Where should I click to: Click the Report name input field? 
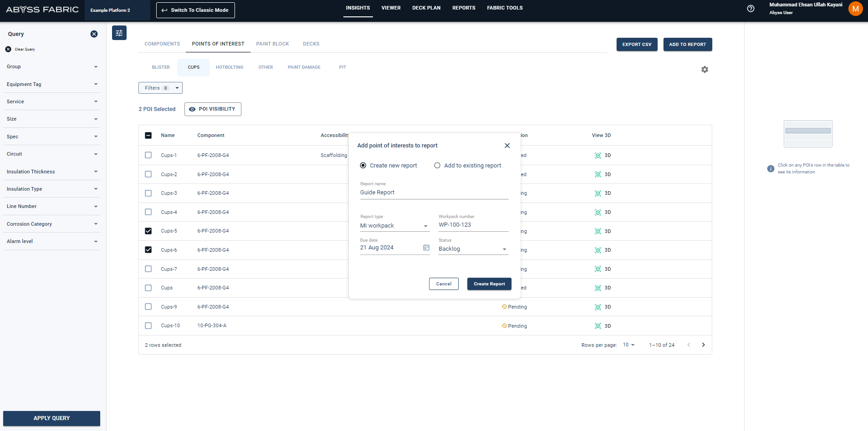(434, 193)
